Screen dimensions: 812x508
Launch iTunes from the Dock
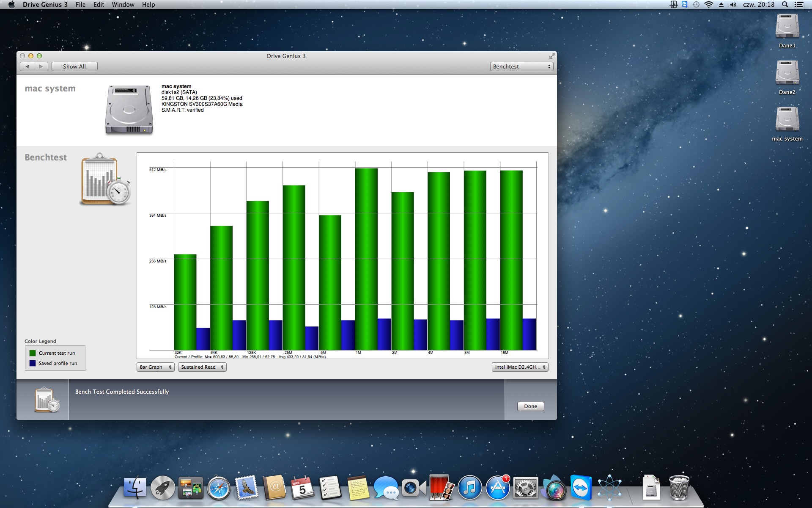(470, 487)
